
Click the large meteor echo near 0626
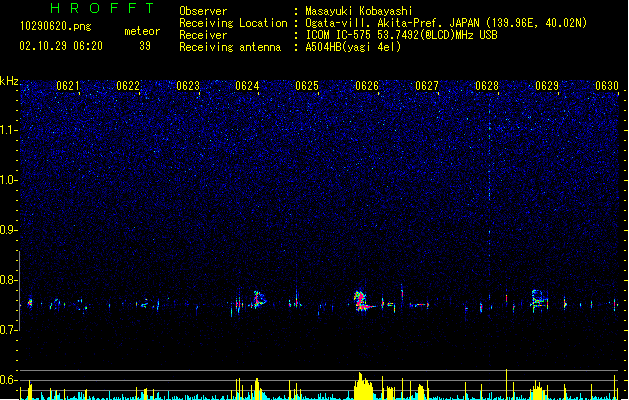coord(361,302)
